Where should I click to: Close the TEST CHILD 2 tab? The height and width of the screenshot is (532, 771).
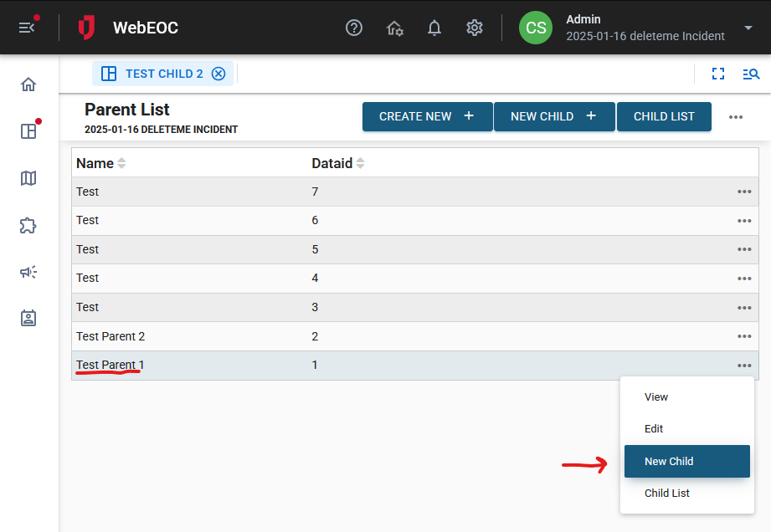tap(218, 74)
